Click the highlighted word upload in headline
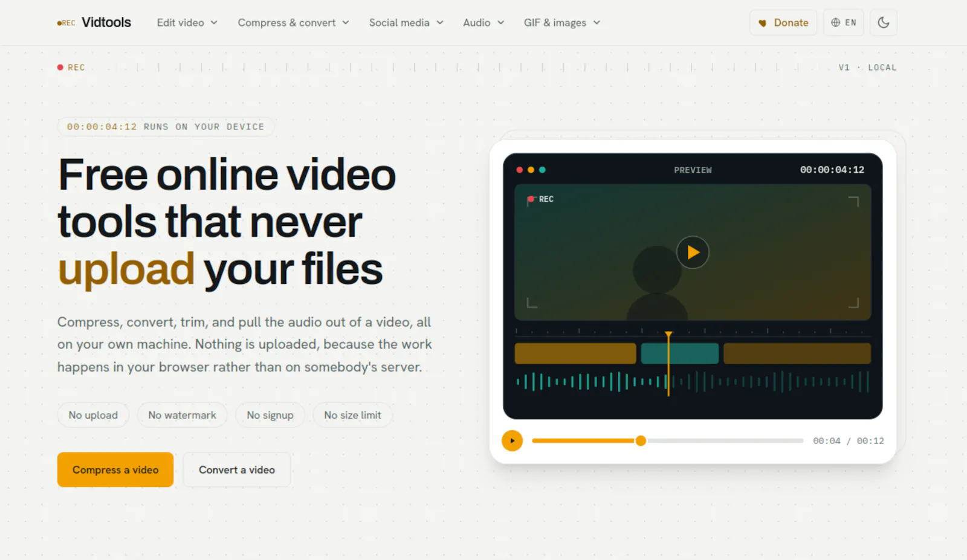 [126, 269]
